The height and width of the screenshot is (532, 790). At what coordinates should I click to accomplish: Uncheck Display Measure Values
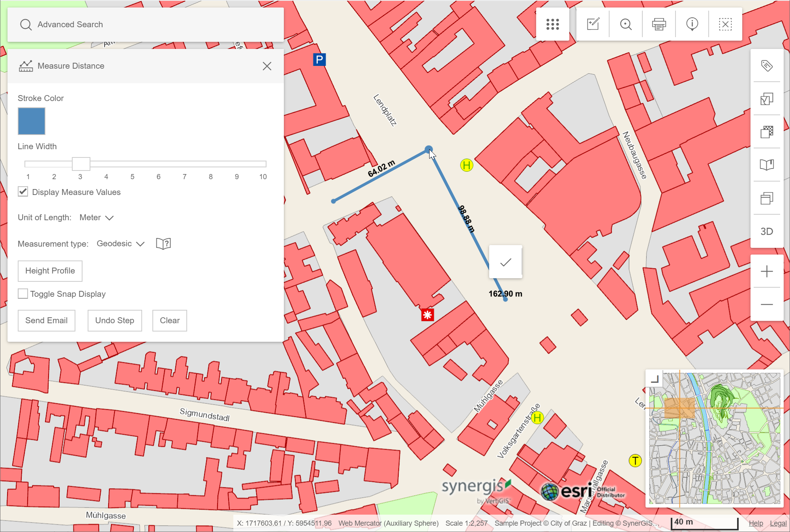pyautogui.click(x=23, y=192)
